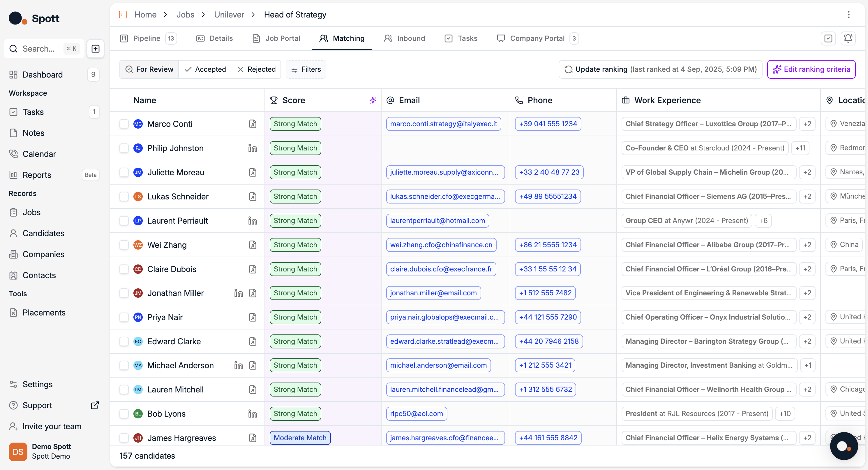Open the Filters dropdown

[306, 69]
